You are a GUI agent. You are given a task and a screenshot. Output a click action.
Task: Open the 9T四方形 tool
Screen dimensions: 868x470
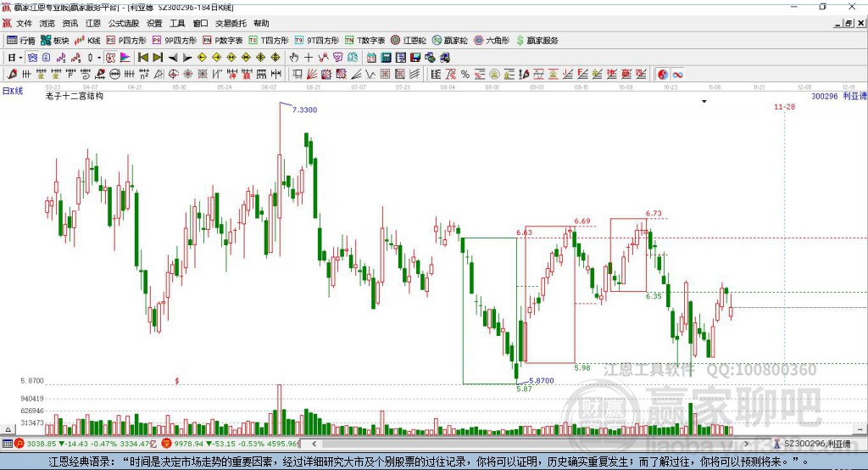click(317, 41)
